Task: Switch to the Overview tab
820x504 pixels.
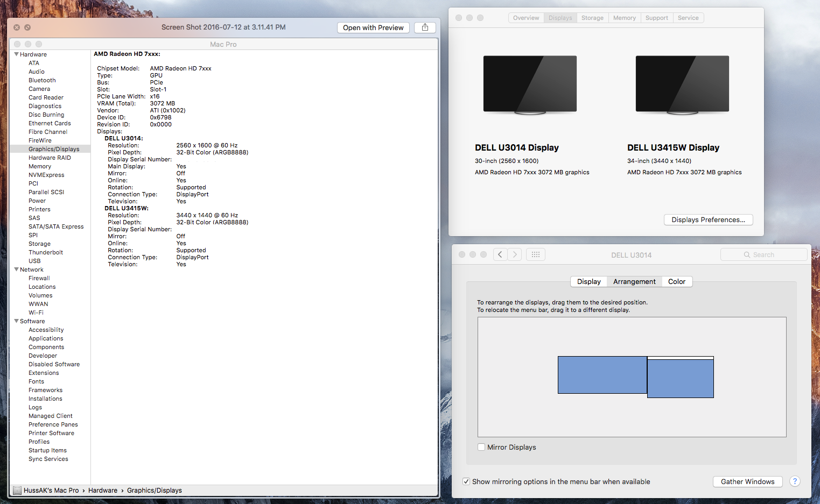Action: (x=526, y=18)
